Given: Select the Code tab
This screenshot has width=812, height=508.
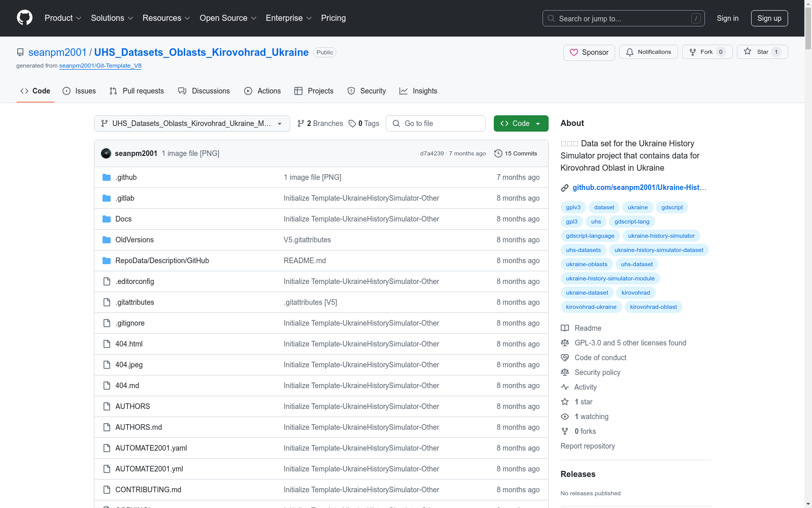Looking at the screenshot, I should click(x=36, y=91).
